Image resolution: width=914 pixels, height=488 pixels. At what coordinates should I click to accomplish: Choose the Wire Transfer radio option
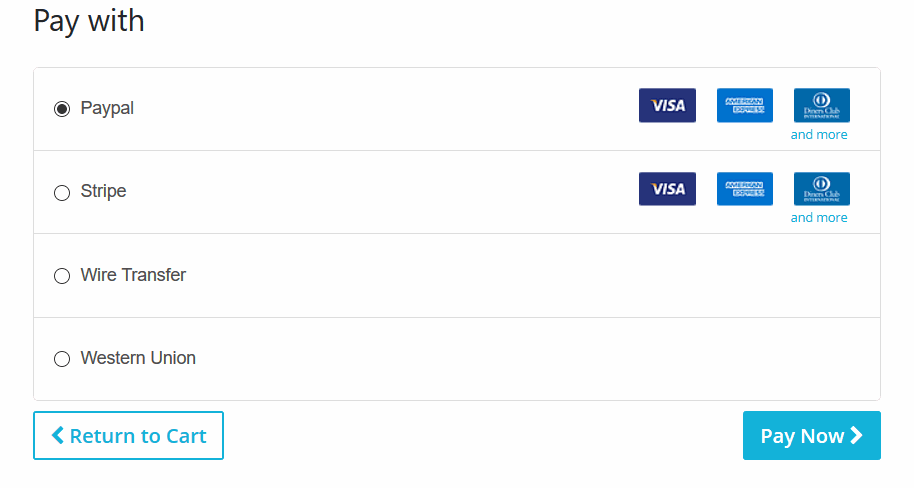pyautogui.click(x=62, y=276)
